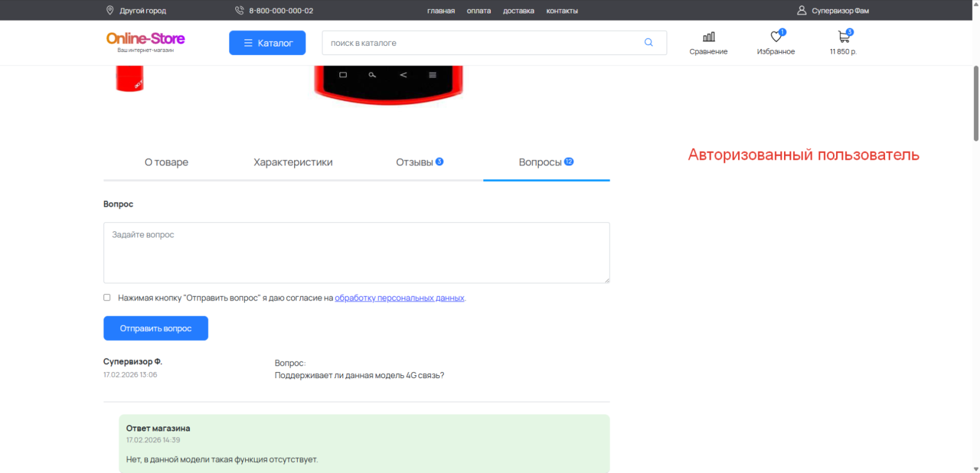Go to доставка page in top menu
Screen dimensions: 980x473
coord(518,11)
